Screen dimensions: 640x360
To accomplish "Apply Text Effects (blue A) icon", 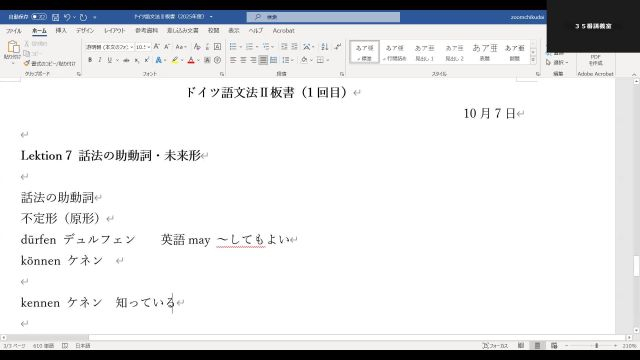I will 158,60.
